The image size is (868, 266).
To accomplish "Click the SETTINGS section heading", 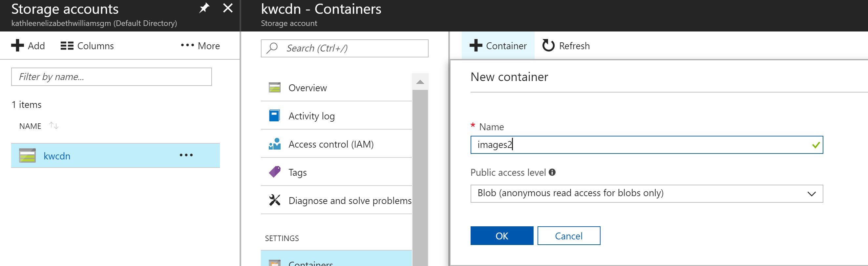I will (x=282, y=238).
